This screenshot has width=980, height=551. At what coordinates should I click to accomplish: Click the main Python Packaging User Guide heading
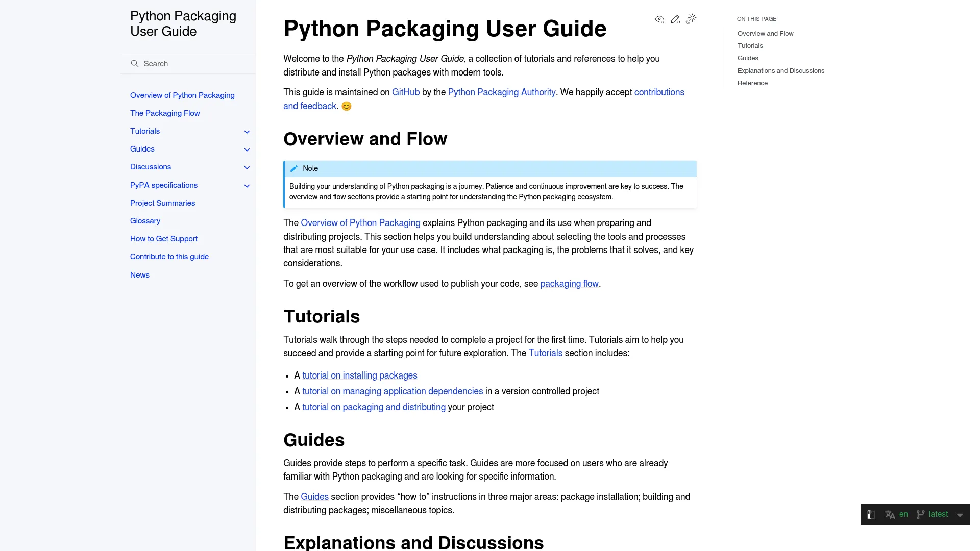click(445, 29)
